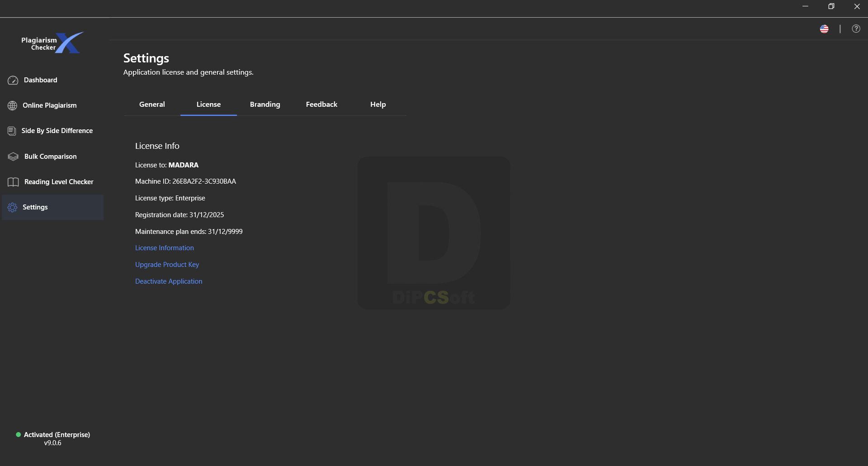Click the Reading Level Checker book icon
This screenshot has height=466, width=868.
tap(13, 182)
